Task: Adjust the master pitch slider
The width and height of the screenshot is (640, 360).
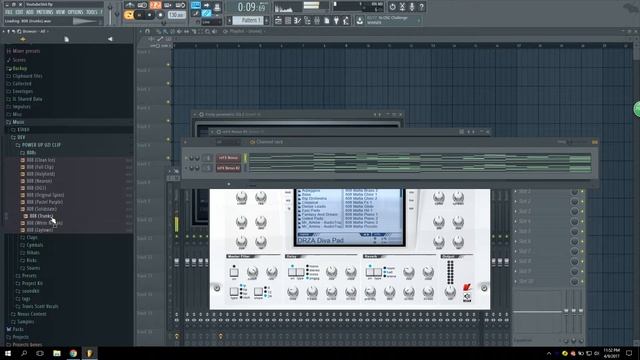Action: (x=117, y=13)
